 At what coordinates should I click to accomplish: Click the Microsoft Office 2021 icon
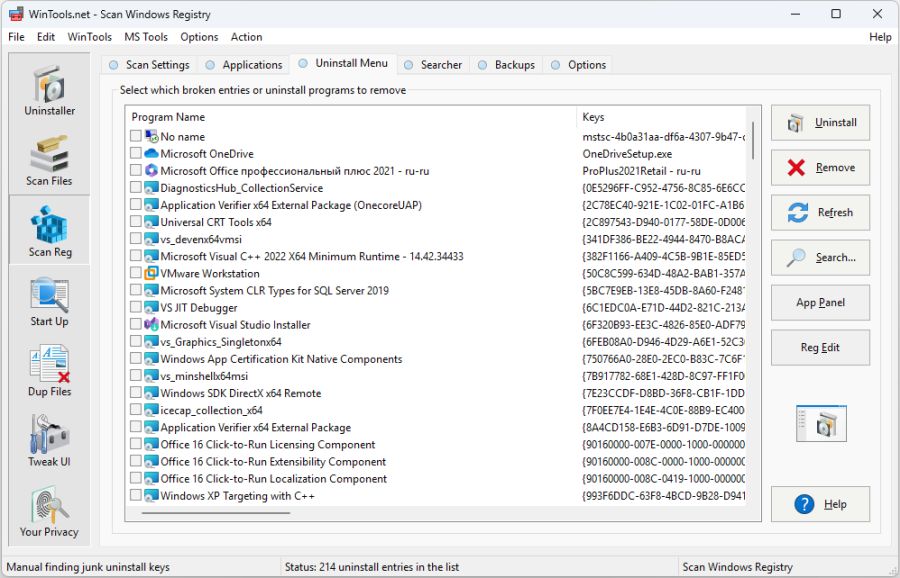[151, 170]
